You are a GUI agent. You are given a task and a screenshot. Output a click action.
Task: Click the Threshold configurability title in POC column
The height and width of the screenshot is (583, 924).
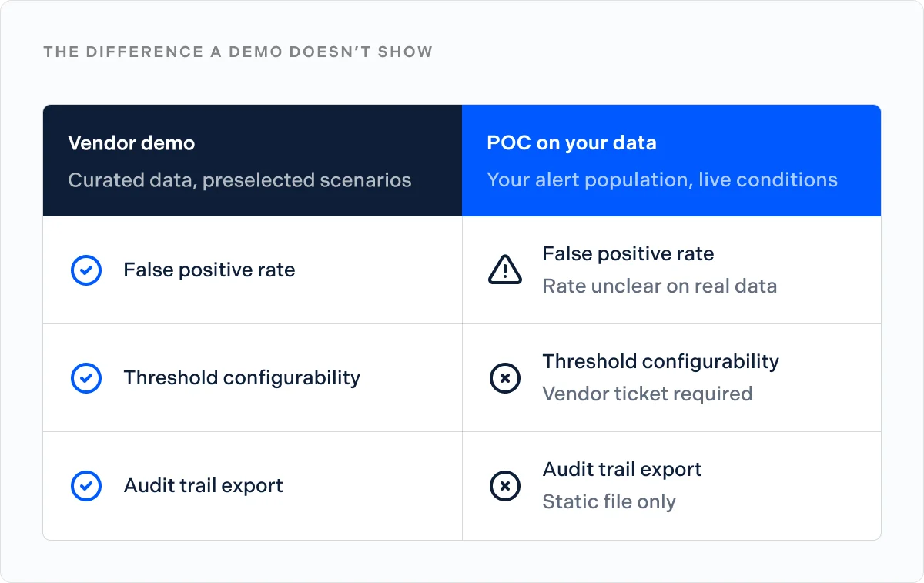click(661, 362)
